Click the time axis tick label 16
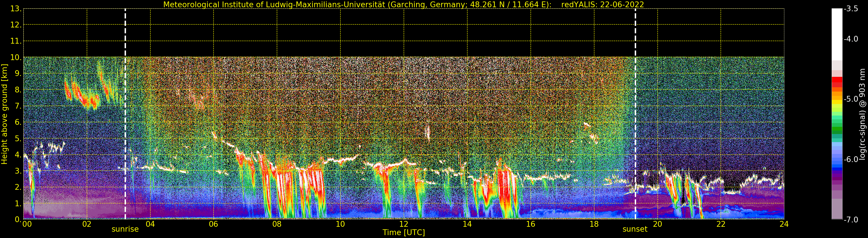 [x=531, y=224]
